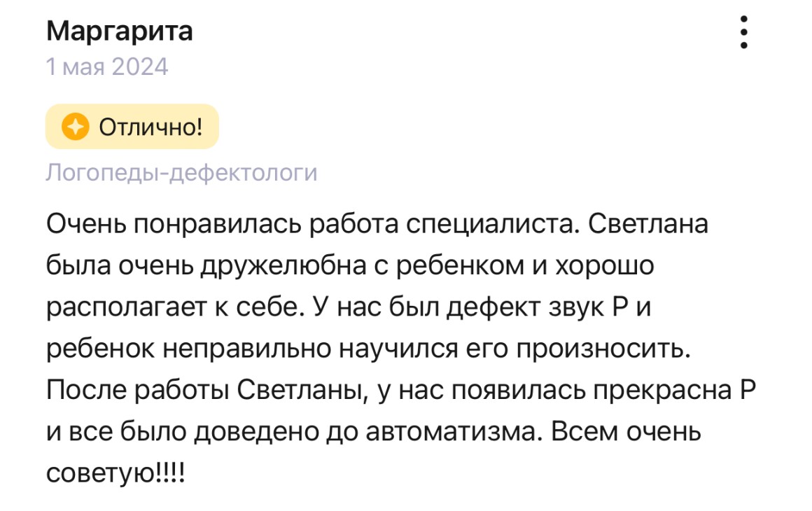812x511 pixels.
Task: Click the reviewer name "Маргарита"
Action: [x=119, y=31]
